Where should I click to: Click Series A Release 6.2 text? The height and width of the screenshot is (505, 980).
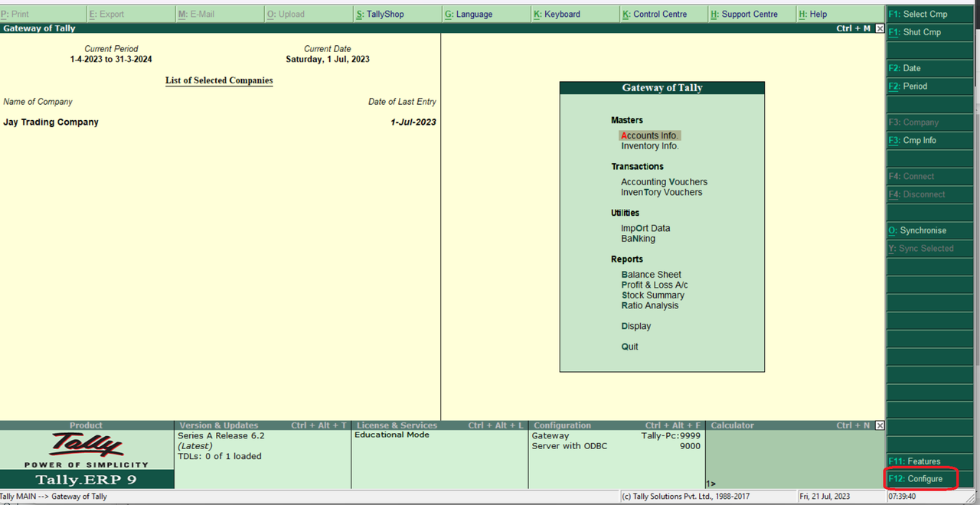click(220, 435)
